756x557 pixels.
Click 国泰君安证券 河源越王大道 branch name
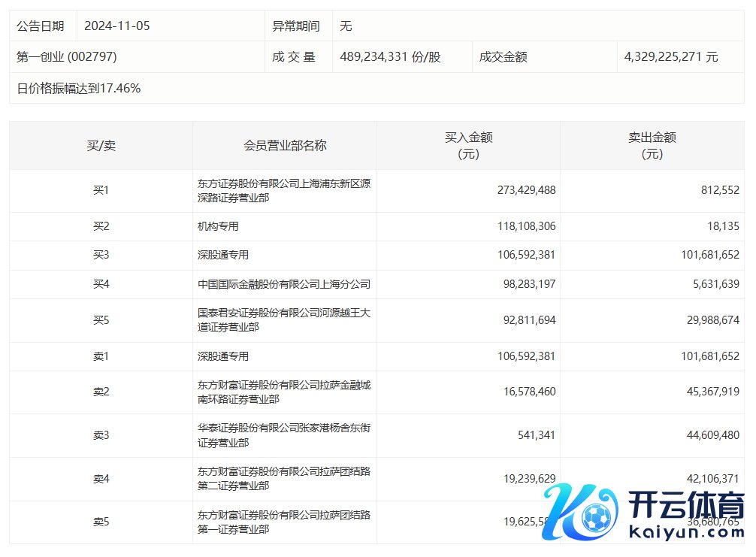pos(284,320)
